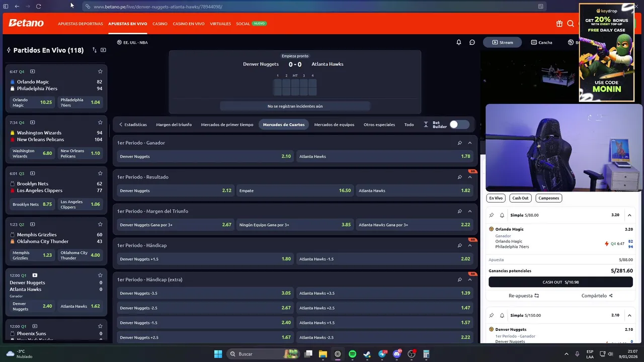Collapse the 1er Periodo - Resultado section

[470, 177]
